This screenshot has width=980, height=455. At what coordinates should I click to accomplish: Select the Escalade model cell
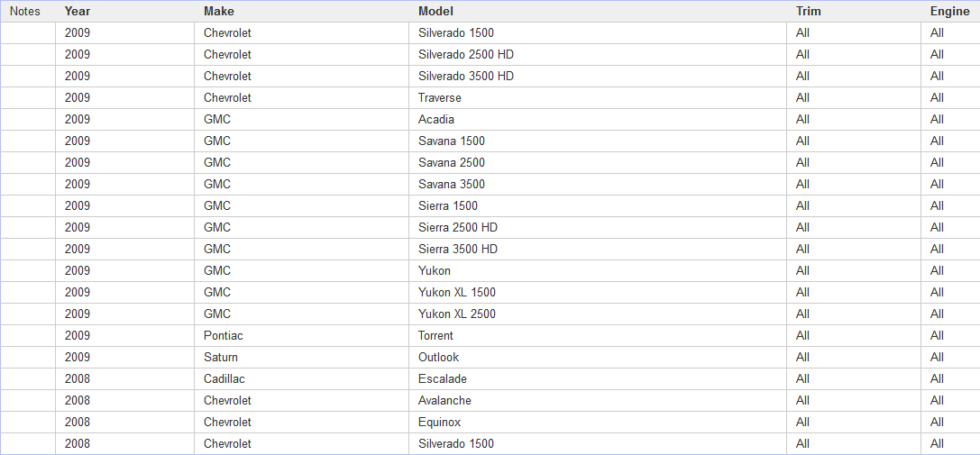pos(598,378)
